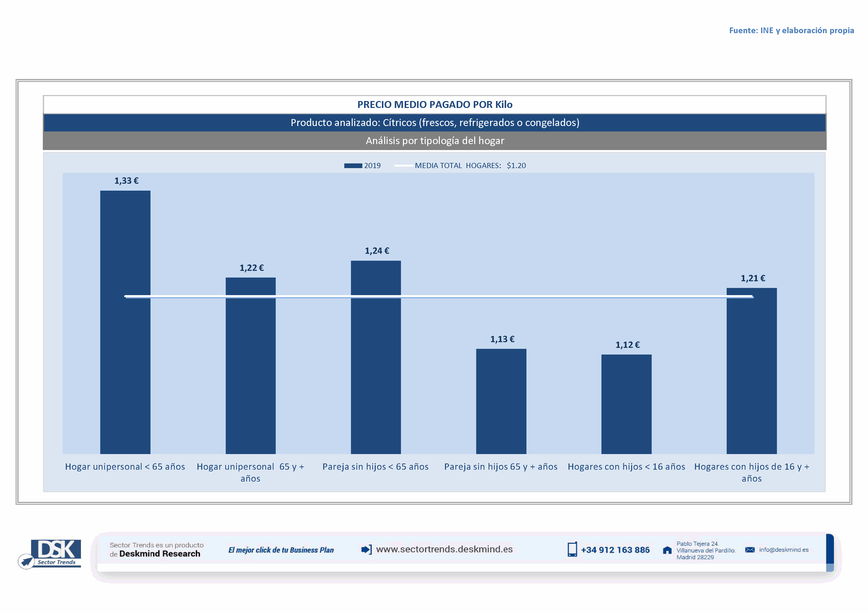868x614 pixels.
Task: Click the white average line
Action: (439, 296)
